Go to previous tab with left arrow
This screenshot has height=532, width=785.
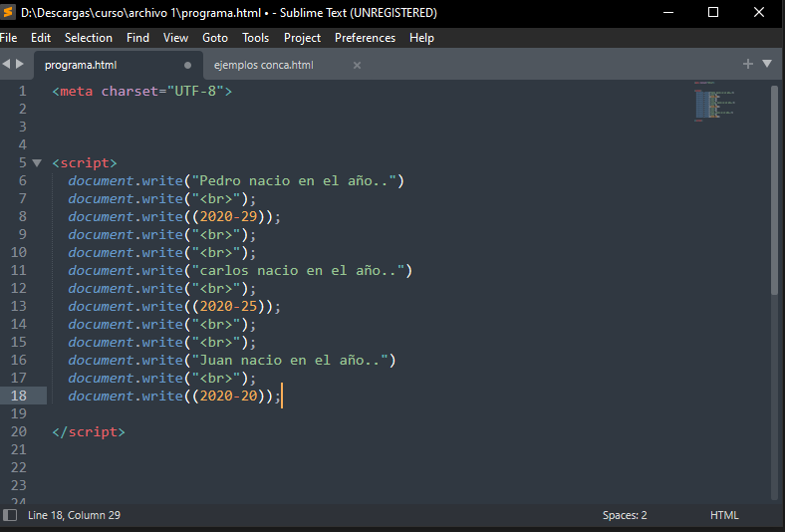click(x=6, y=64)
